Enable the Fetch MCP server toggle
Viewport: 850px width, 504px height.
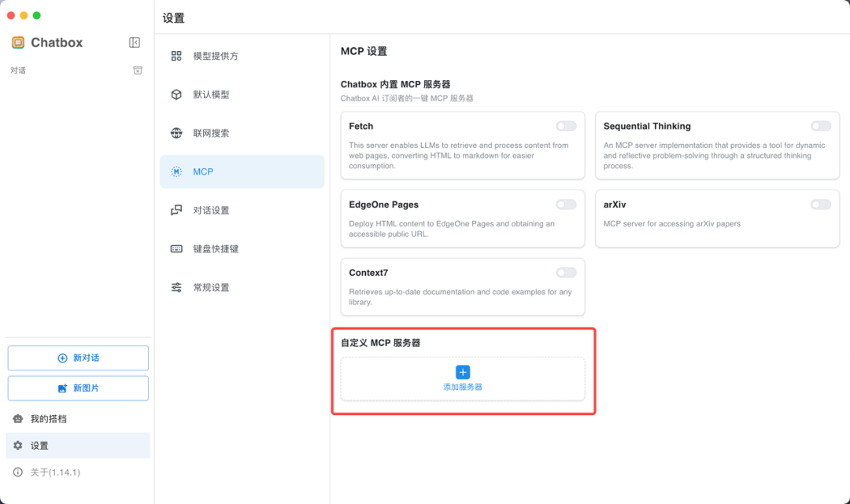coord(566,126)
